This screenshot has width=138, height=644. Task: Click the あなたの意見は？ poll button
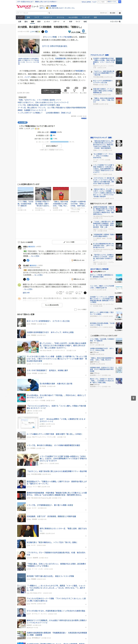click(x=52, y=146)
